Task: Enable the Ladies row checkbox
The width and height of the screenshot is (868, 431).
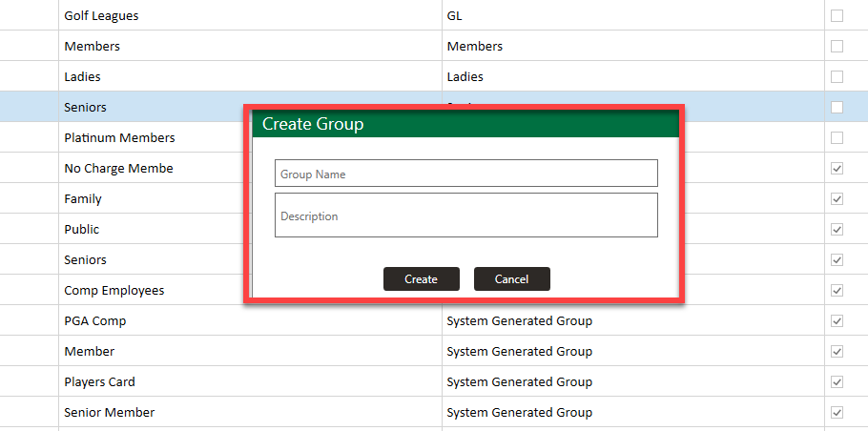Action: point(837,77)
